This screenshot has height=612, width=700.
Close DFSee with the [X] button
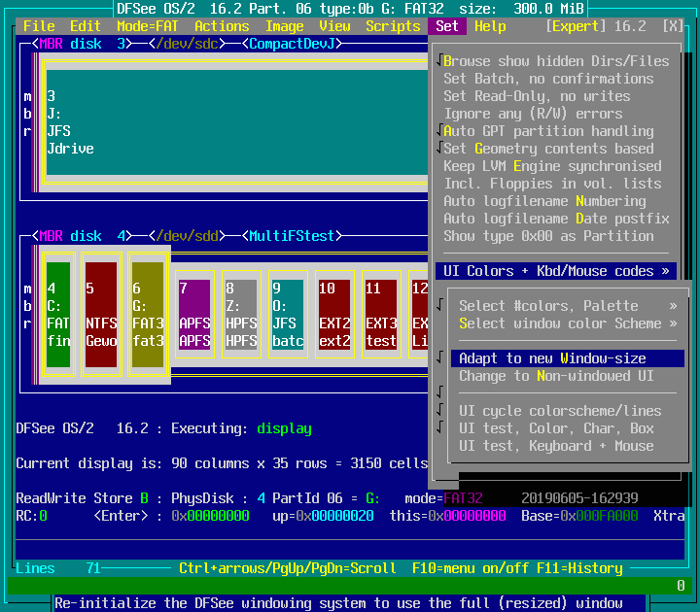[x=673, y=26]
